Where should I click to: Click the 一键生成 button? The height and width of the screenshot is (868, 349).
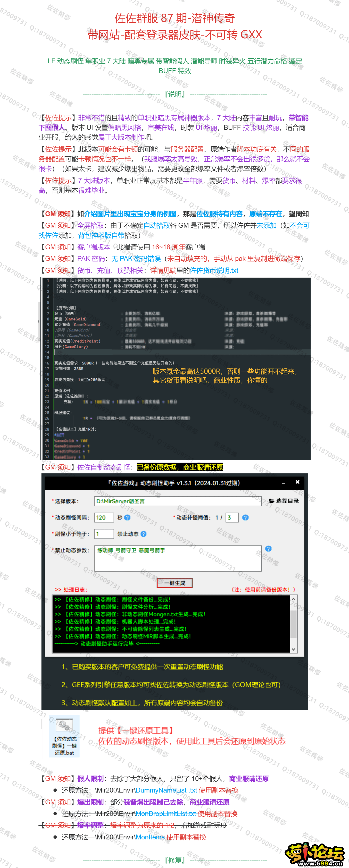[174, 583]
